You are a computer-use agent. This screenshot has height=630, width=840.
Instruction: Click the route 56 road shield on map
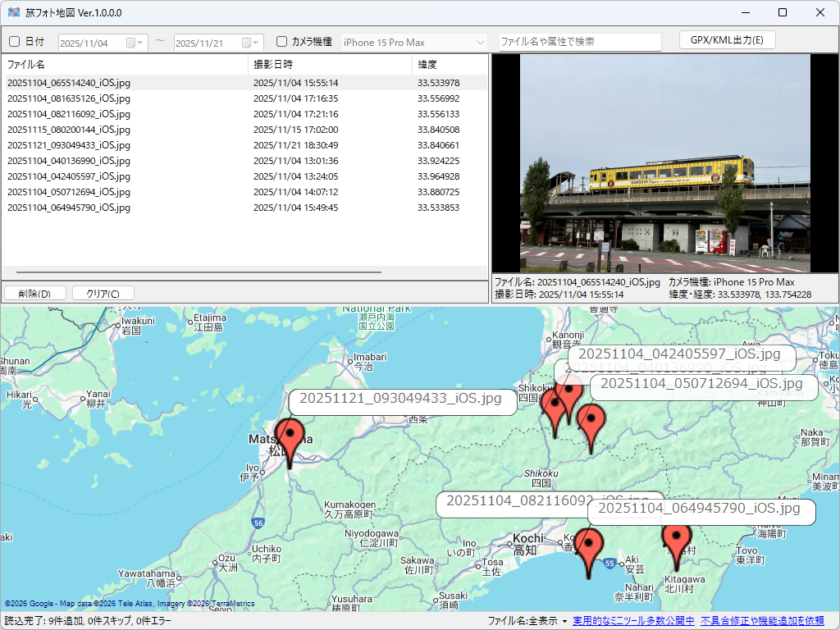pos(258,523)
